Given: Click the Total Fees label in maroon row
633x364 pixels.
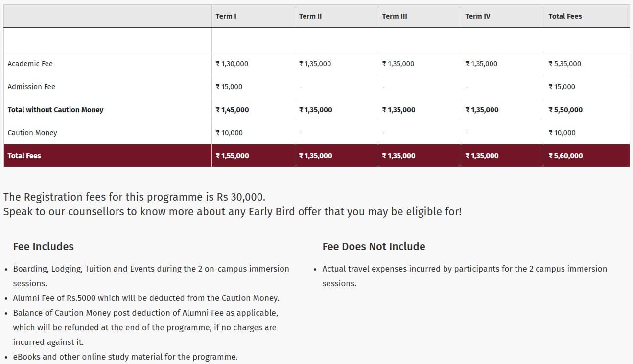Looking at the screenshot, I should coord(24,156).
